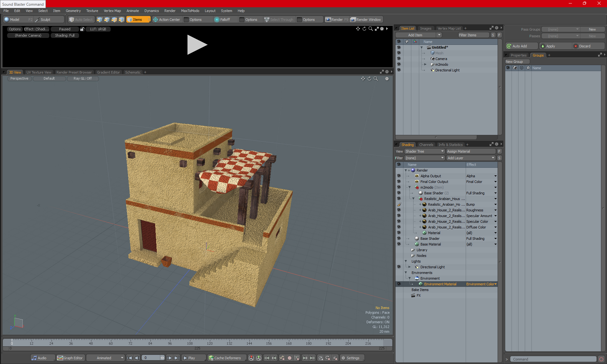Viewport: 607px width, 364px height.
Task: Open the Render Window
Action: [x=366, y=20]
